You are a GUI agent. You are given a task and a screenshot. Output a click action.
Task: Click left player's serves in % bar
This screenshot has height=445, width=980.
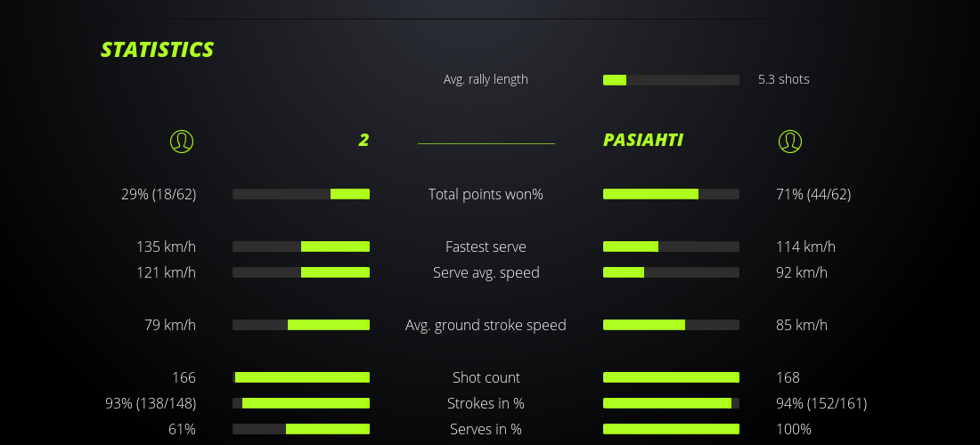[x=301, y=429]
